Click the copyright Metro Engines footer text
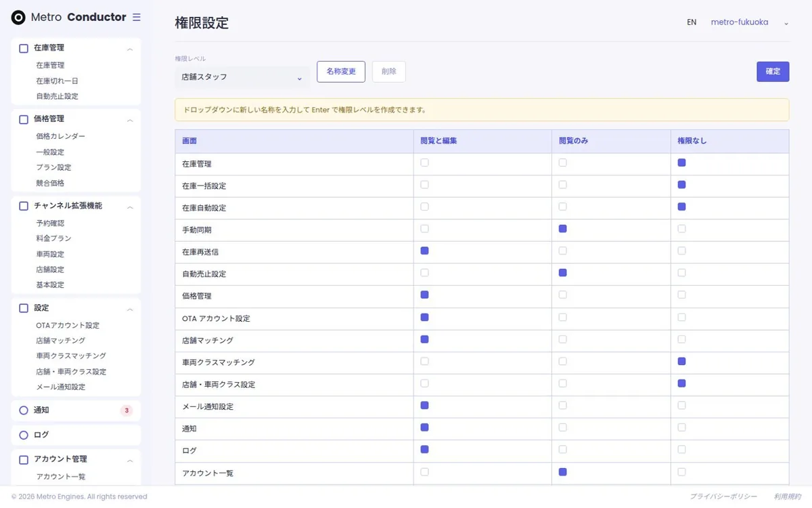Screen dimensions: 812x508 (x=79, y=496)
